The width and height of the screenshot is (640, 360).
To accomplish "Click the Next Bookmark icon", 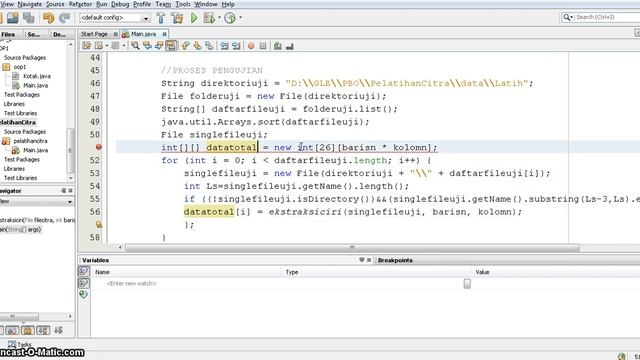I will tap(198, 46).
